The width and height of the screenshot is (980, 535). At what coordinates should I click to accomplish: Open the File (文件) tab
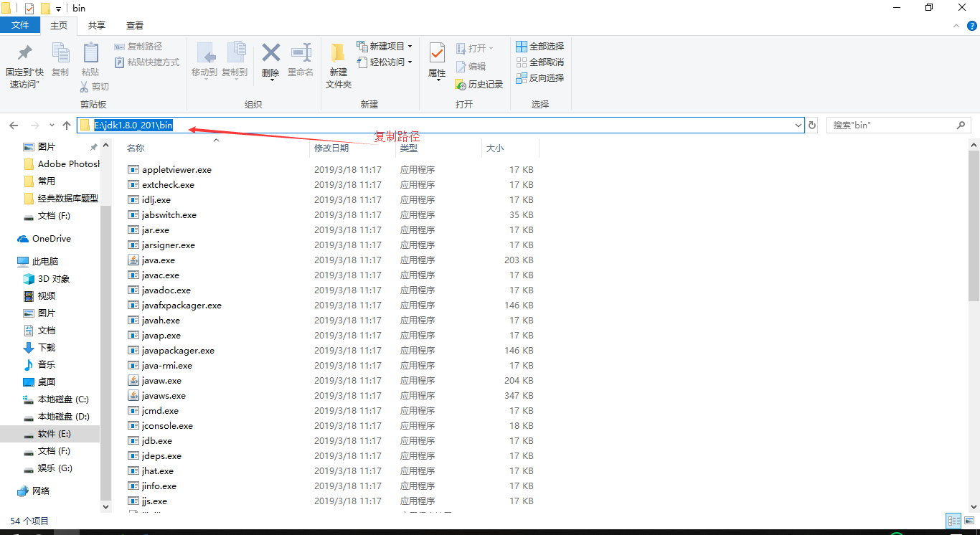coord(20,25)
